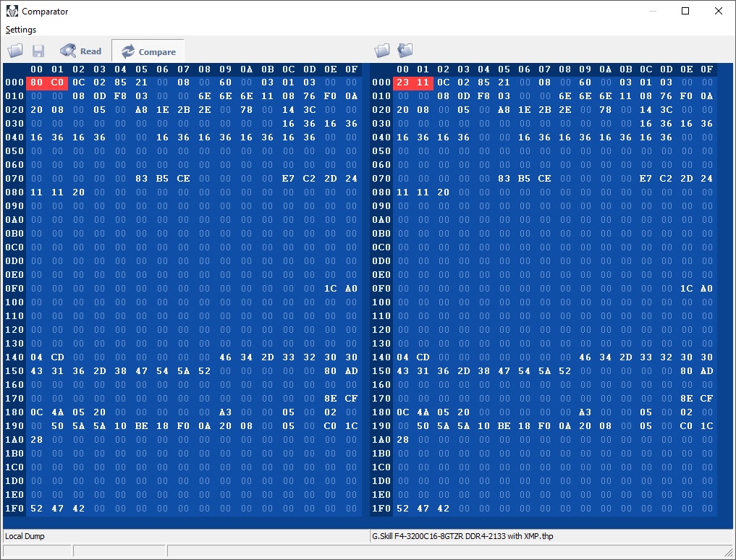Click row offset 1F0 in the right pane
Image resolution: width=736 pixels, height=560 pixels.
[x=381, y=509]
